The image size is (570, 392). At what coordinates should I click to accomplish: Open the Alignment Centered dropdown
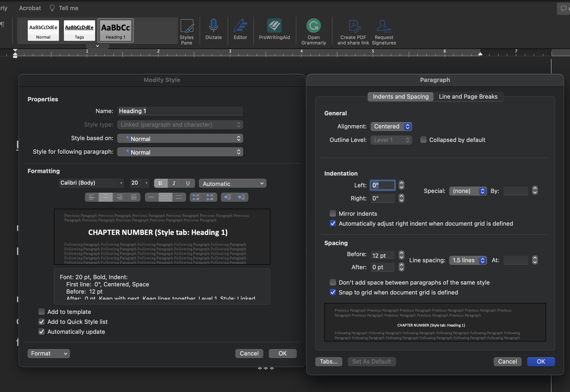391,126
